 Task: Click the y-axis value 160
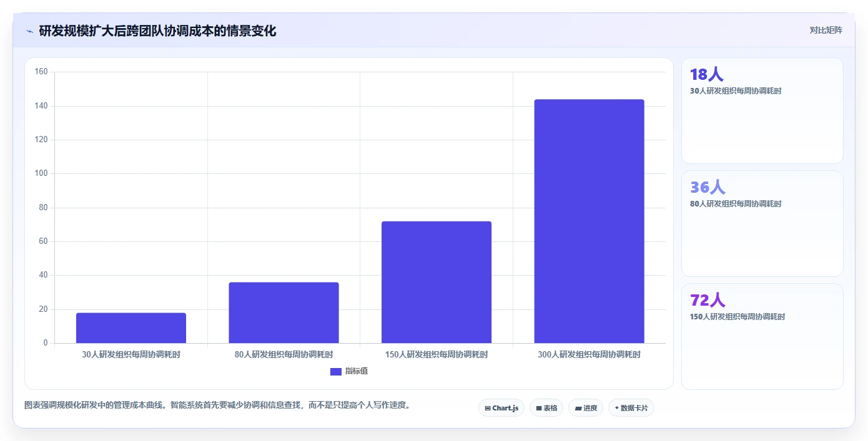(x=41, y=72)
